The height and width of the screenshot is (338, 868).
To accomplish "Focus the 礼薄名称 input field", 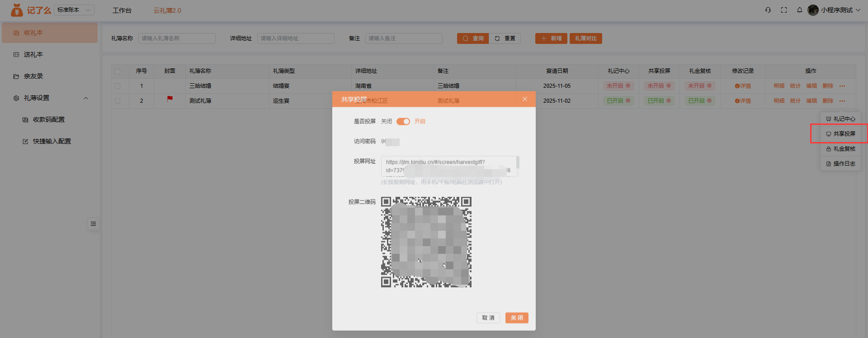I will pyautogui.click(x=177, y=38).
